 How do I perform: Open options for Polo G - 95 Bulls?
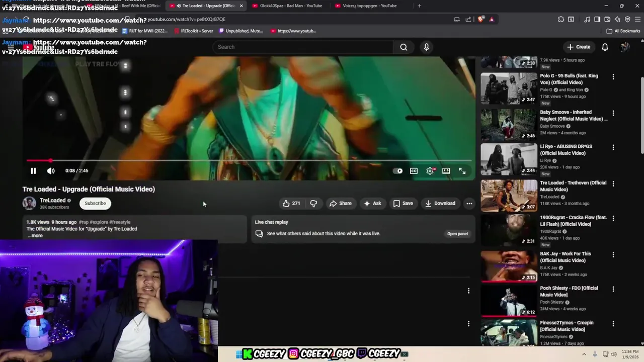613,77
